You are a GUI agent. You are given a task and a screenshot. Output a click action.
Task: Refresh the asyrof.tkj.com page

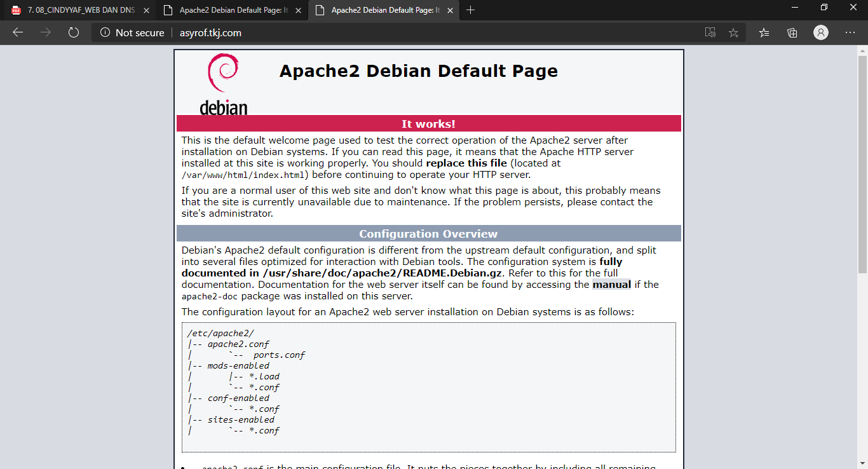73,32
